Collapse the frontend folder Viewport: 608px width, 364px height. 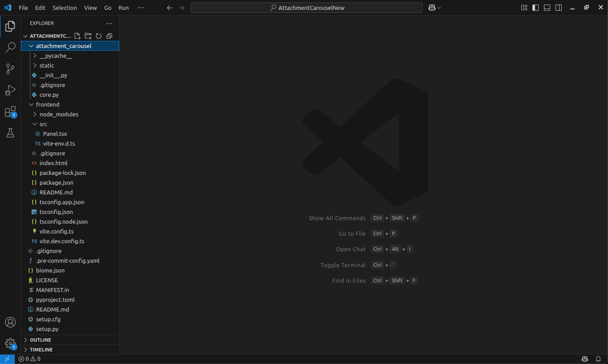coord(47,104)
